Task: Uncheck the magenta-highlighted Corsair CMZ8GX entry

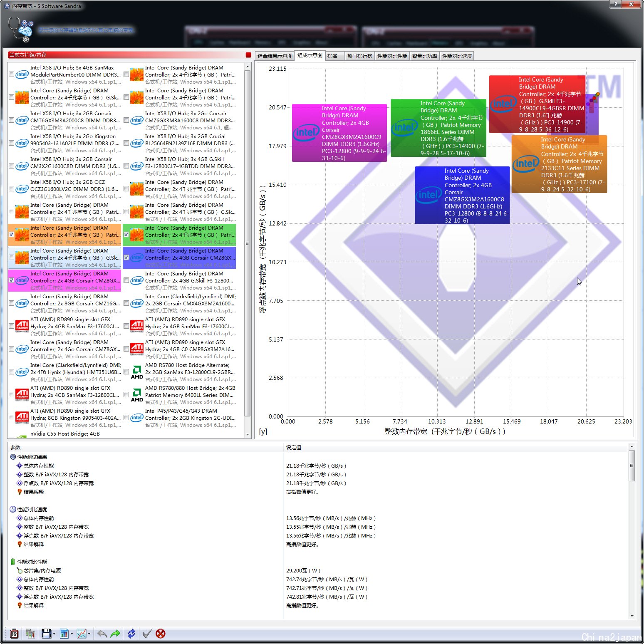Action: click(x=12, y=280)
